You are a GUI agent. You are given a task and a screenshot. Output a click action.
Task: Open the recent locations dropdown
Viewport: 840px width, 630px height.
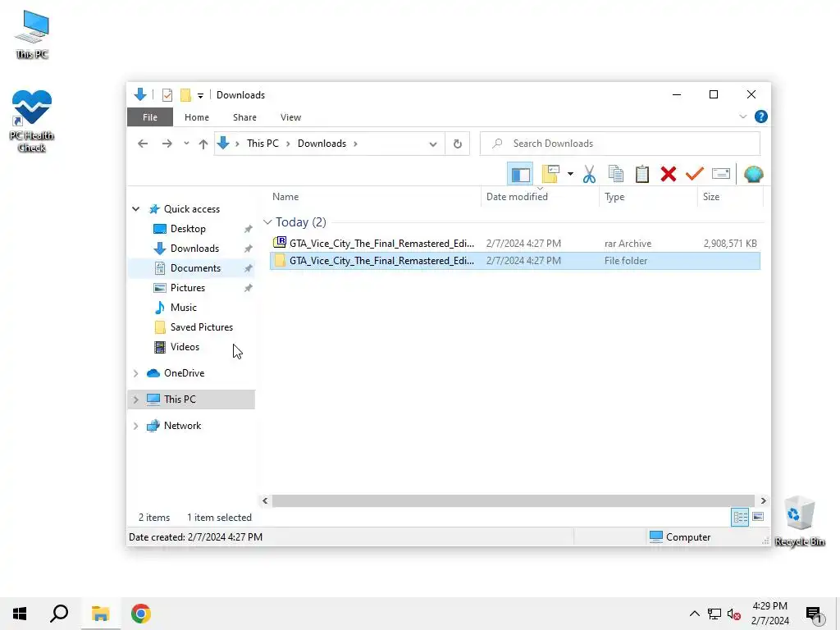[x=186, y=144]
